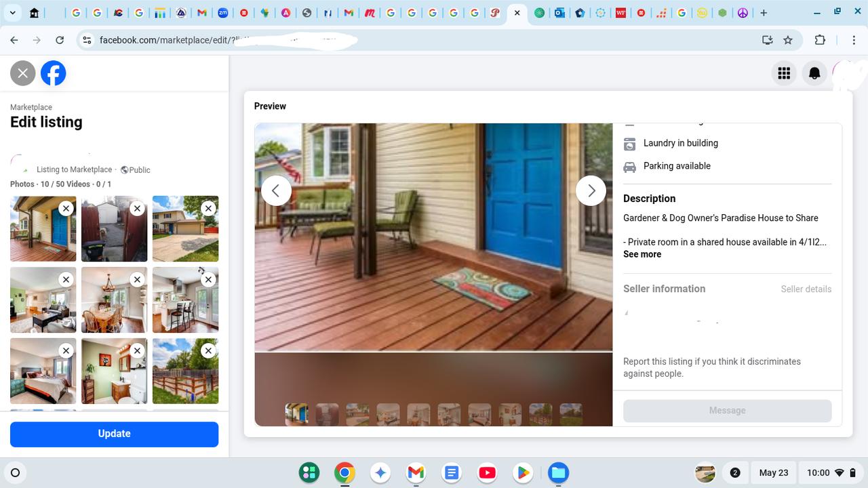This screenshot has height=488, width=868.
Task: Launch YouTube from the shelf
Action: pyautogui.click(x=487, y=472)
